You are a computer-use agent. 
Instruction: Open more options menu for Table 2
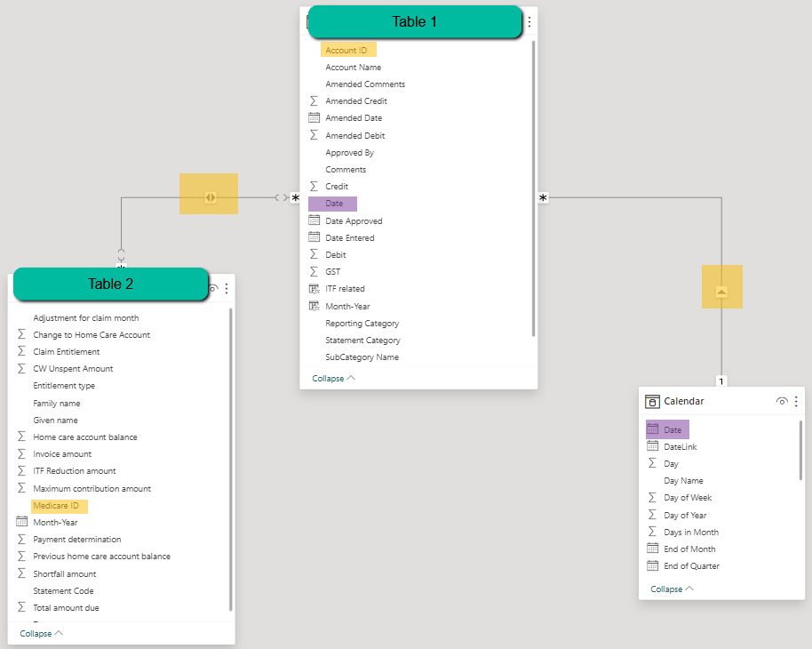pyautogui.click(x=227, y=289)
